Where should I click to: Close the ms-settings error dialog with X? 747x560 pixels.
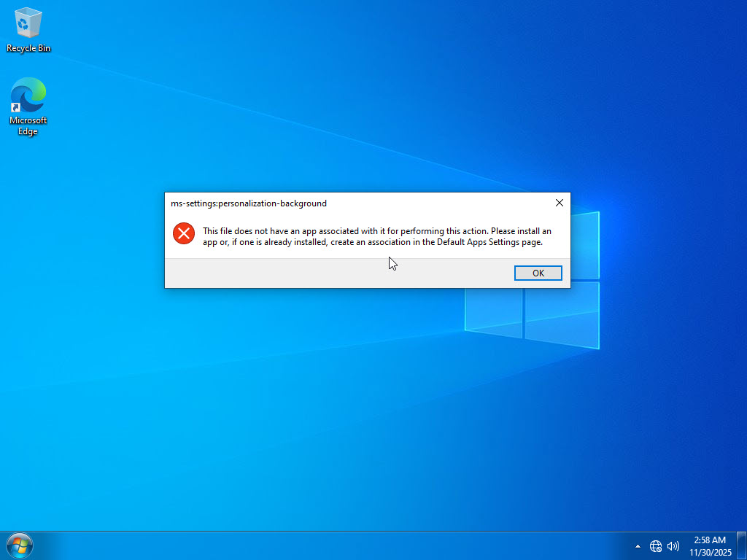click(x=560, y=203)
